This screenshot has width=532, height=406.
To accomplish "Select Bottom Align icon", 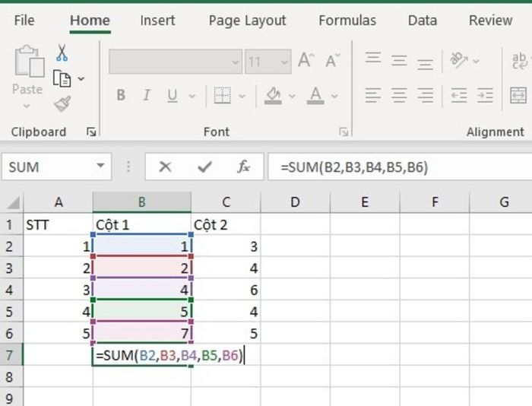I will (425, 64).
